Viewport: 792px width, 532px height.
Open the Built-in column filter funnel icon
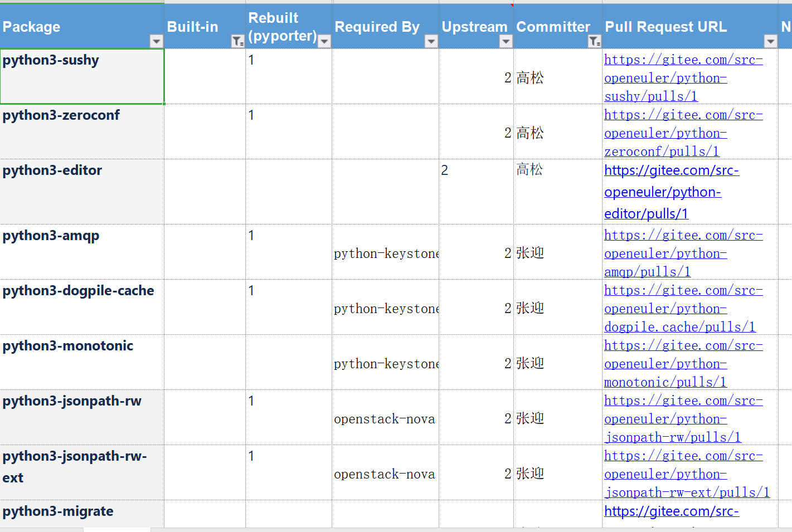click(237, 41)
